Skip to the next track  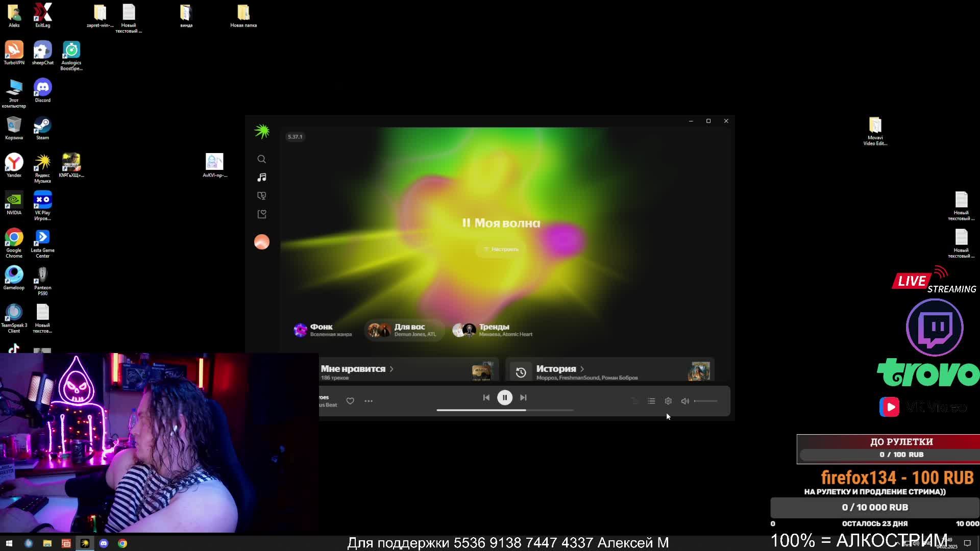(523, 397)
